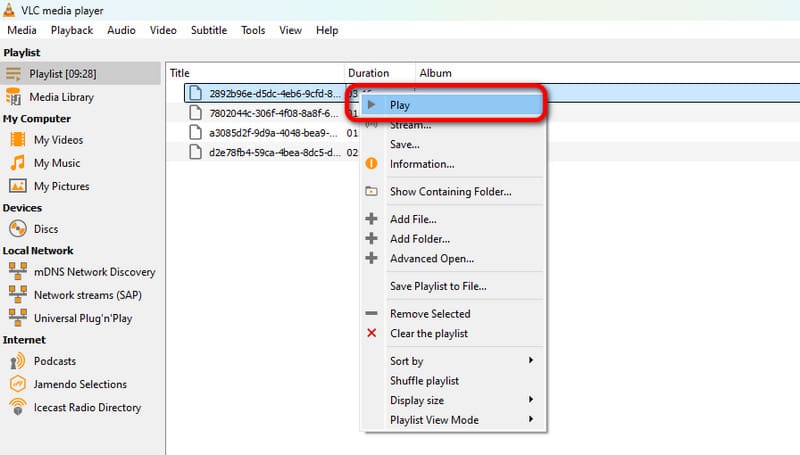Open My Videos via its film icon
Image resolution: width=800 pixels, height=455 pixels.
(16, 140)
